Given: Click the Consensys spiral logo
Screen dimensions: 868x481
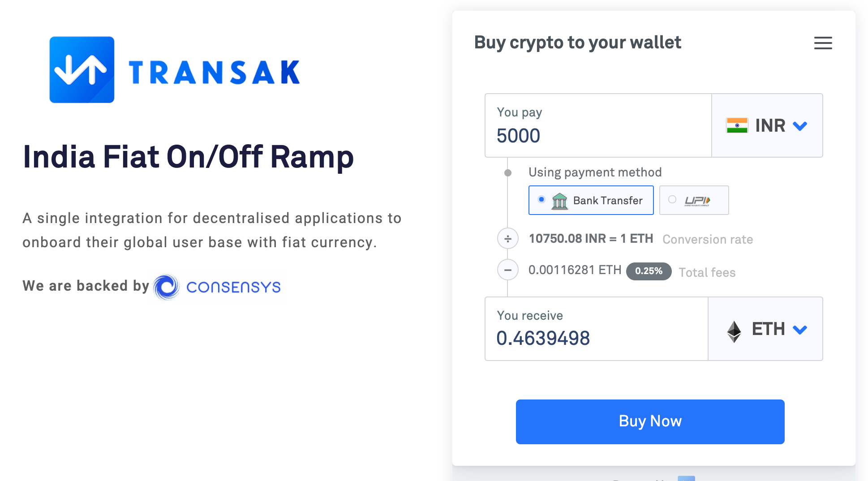Looking at the screenshot, I should (x=165, y=287).
